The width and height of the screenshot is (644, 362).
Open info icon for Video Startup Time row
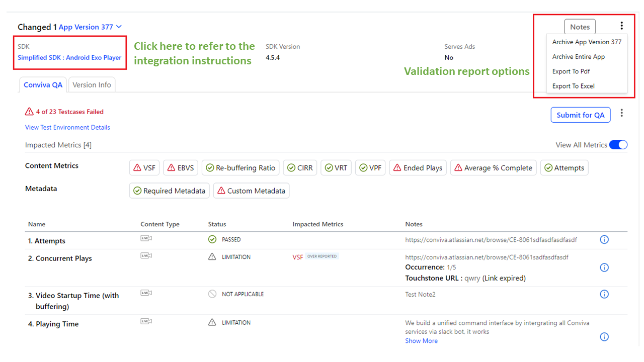click(x=605, y=294)
